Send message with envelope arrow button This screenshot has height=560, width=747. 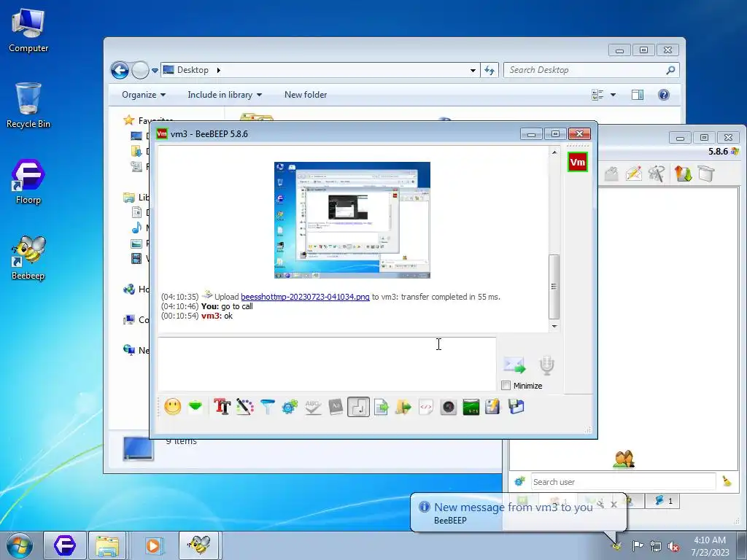click(x=514, y=365)
